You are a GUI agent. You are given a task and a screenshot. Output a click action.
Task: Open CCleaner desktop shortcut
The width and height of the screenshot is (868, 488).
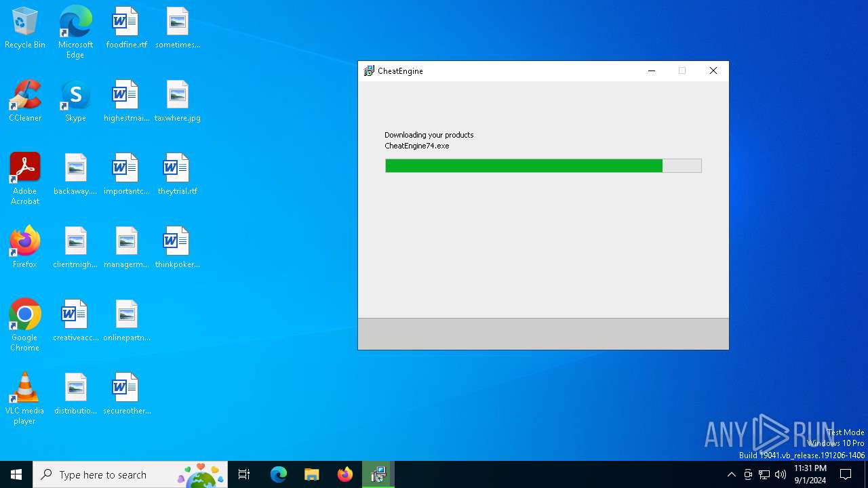pos(25,102)
